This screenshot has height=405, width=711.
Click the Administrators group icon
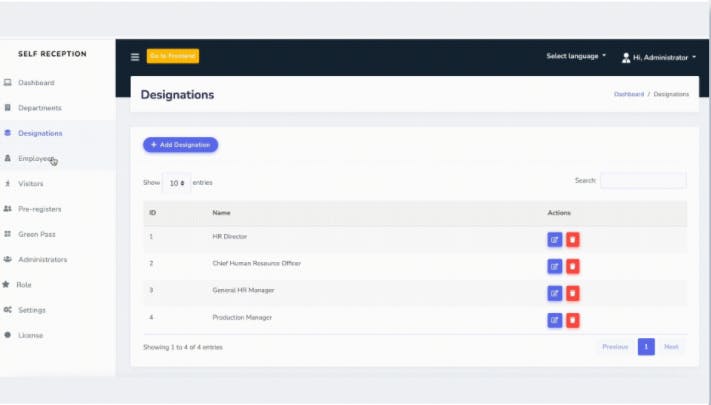7,259
